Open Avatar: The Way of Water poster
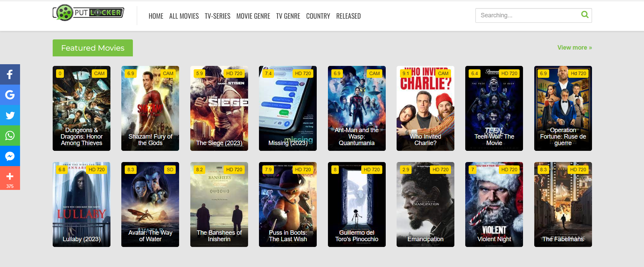This screenshot has height=267, width=644. (x=150, y=204)
